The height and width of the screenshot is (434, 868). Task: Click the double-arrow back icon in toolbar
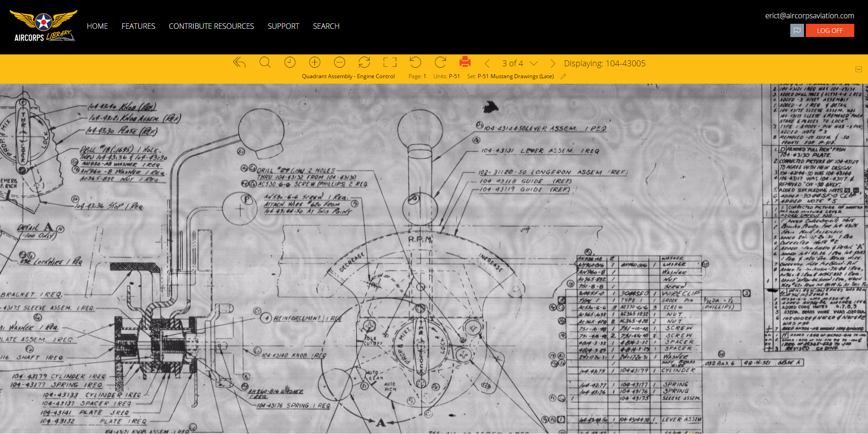point(239,63)
